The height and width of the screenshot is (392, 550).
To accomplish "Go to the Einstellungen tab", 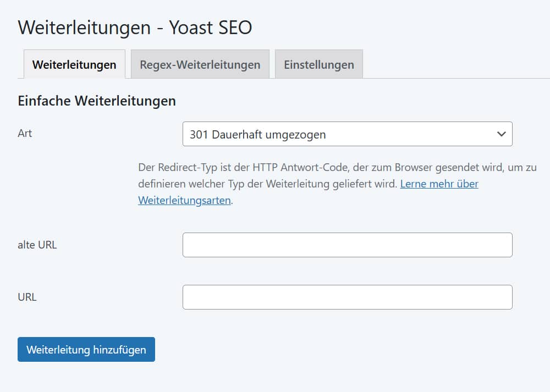I will [319, 64].
